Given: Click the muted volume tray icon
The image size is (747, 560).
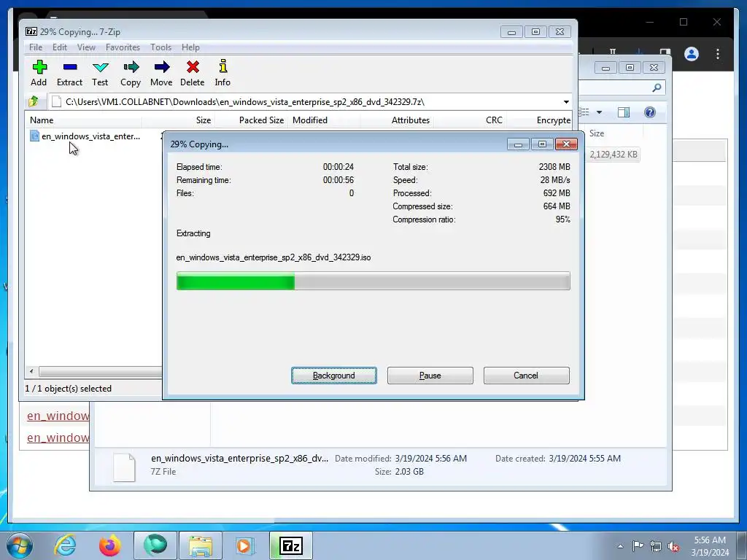Looking at the screenshot, I should pyautogui.click(x=673, y=546).
